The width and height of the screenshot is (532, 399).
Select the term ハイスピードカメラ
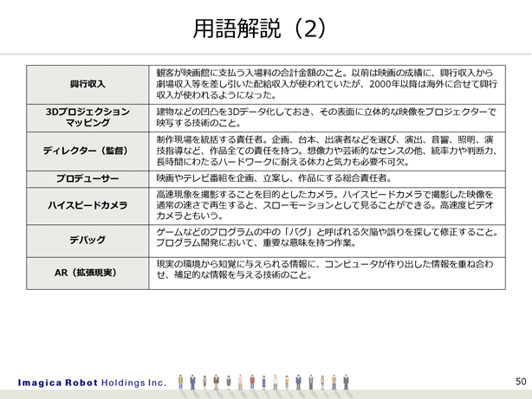(88, 205)
